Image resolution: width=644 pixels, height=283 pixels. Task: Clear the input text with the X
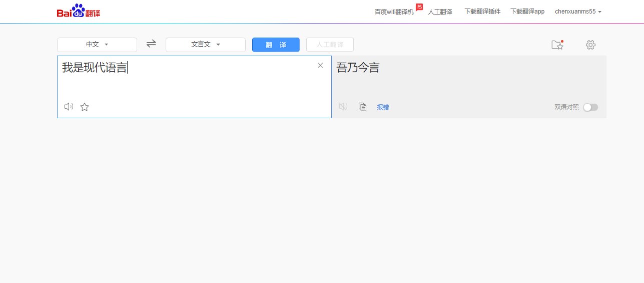point(320,65)
